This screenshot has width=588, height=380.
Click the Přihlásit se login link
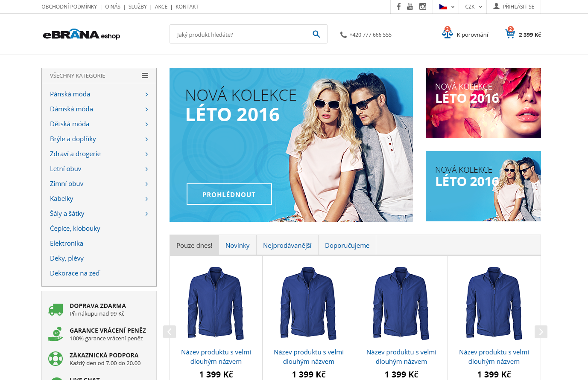click(518, 7)
